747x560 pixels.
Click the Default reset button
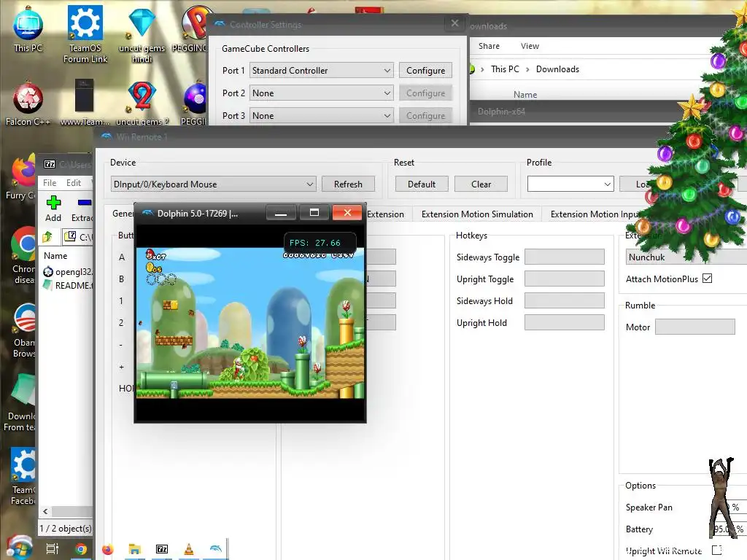422,184
